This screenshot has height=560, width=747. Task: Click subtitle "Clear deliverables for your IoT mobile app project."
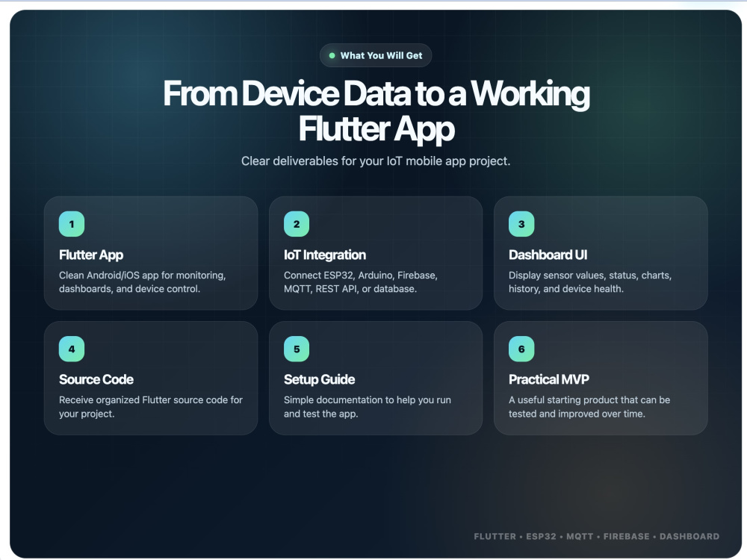pos(376,161)
